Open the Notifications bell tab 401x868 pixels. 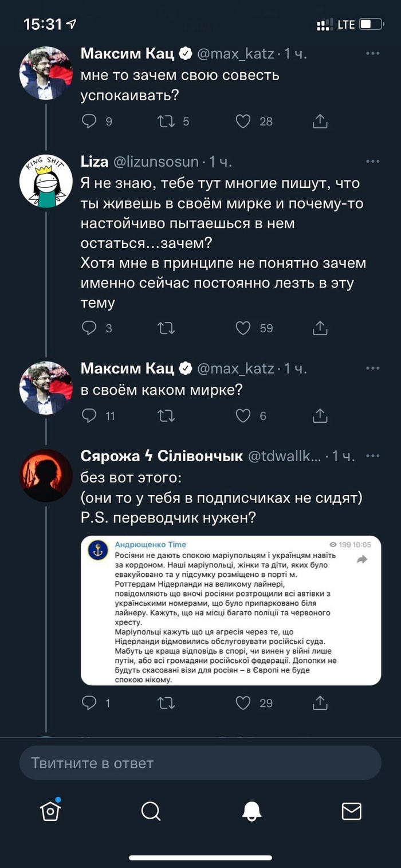click(251, 811)
